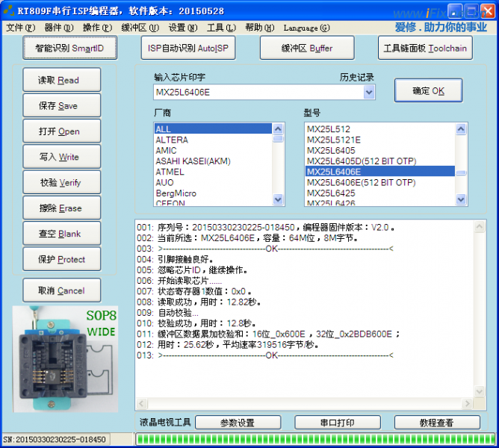Image resolution: width=499 pixels, height=448 pixels.
Task: Select model MX25L6405D(512 BIT OTP)
Action: click(380, 161)
